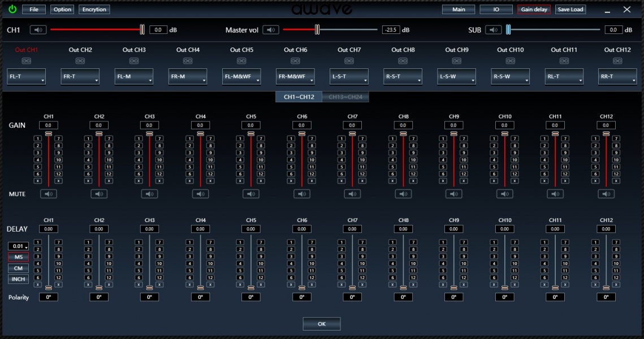Toggle polarity 0° for delay CH12
Viewport: 644px width, 339px height.
click(606, 297)
